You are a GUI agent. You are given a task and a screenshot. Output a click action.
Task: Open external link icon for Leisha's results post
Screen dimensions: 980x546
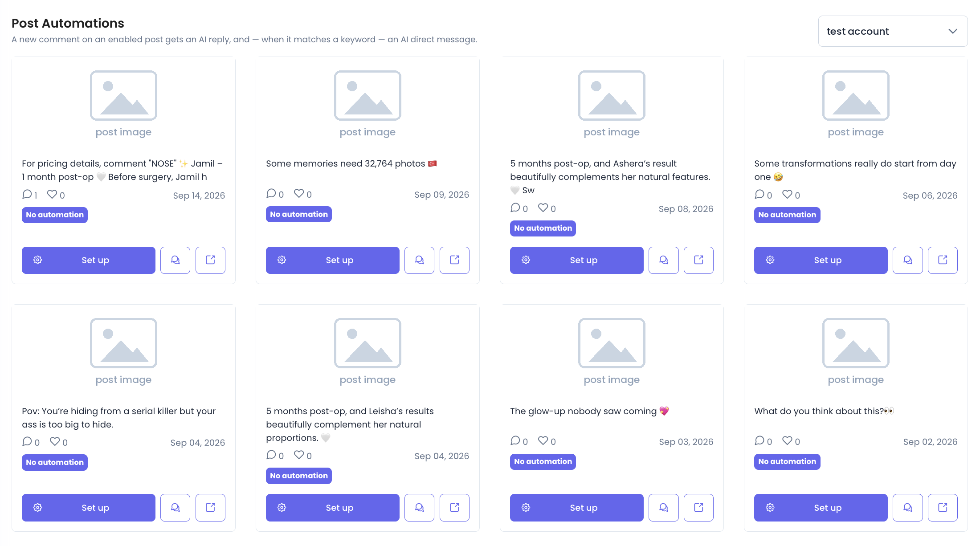click(454, 508)
